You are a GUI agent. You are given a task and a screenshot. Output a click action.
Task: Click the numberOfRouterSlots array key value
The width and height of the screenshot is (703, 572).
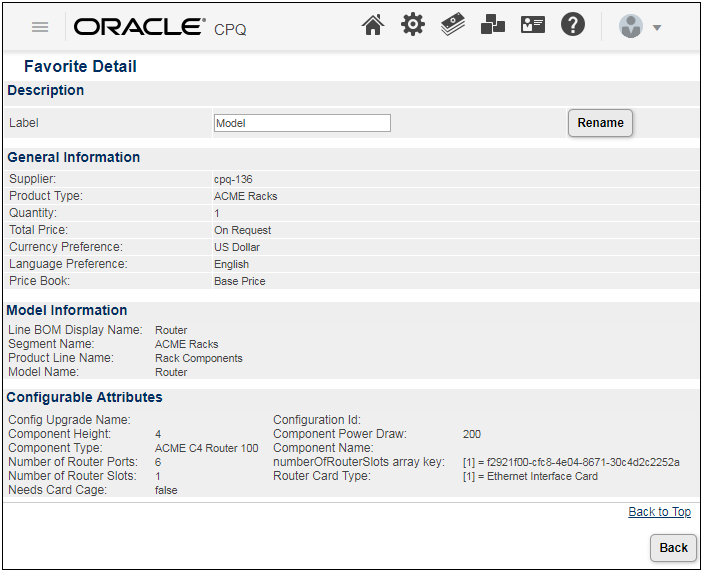pyautogui.click(x=571, y=462)
